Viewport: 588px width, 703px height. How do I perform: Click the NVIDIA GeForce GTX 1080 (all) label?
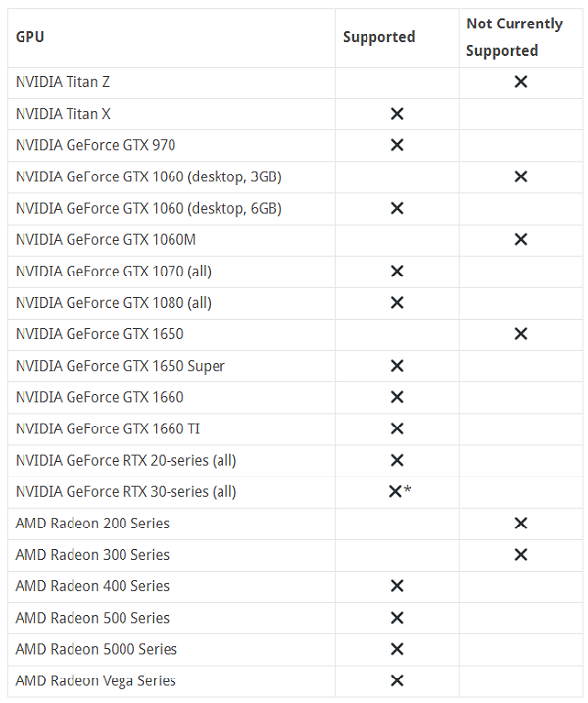click(x=114, y=302)
